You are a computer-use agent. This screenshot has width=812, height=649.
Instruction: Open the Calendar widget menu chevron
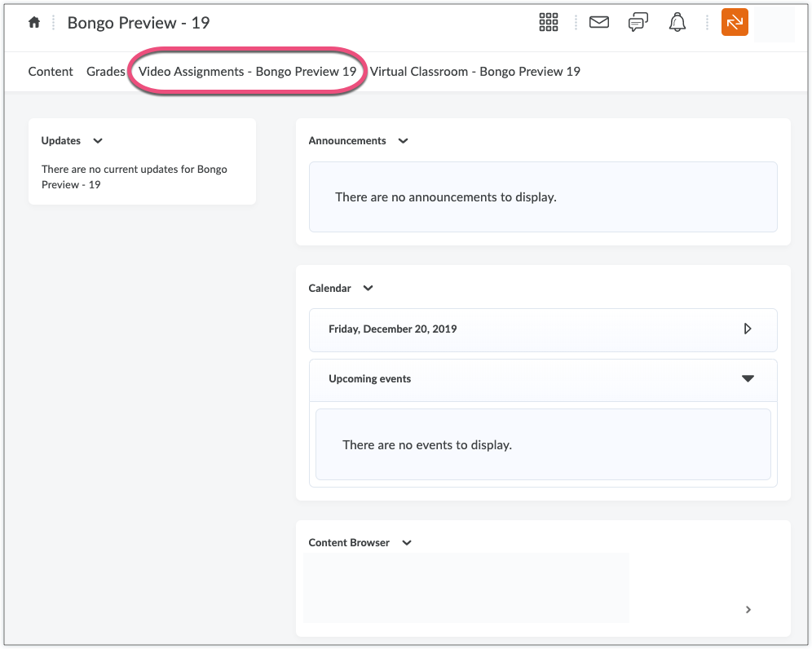[368, 289]
